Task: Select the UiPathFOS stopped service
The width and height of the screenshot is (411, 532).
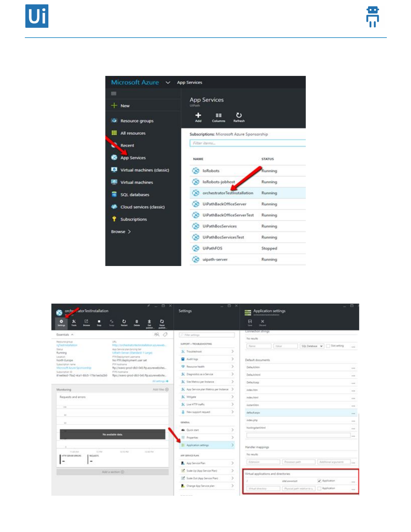Action: 248,248
